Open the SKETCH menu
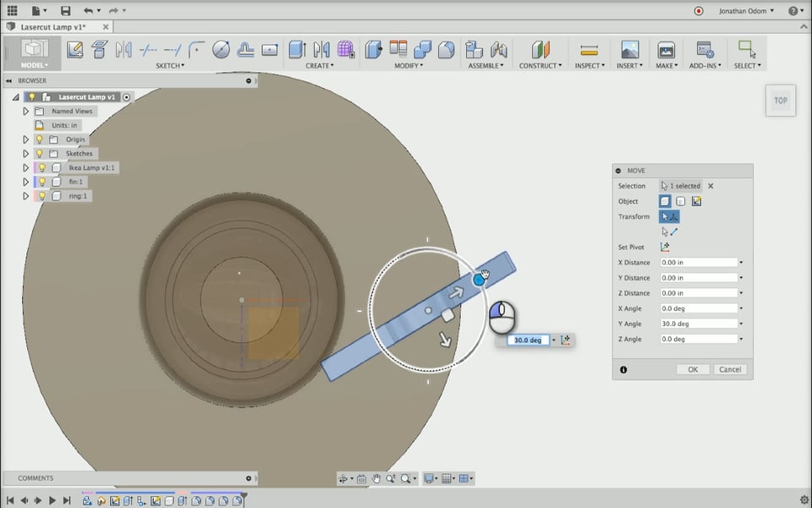The height and width of the screenshot is (508, 812). (170, 66)
